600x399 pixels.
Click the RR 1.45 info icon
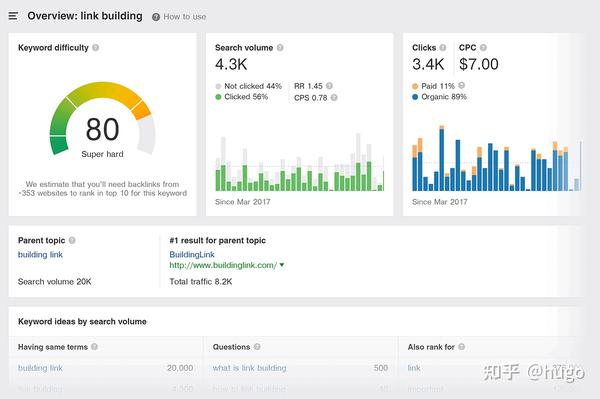pyautogui.click(x=329, y=86)
